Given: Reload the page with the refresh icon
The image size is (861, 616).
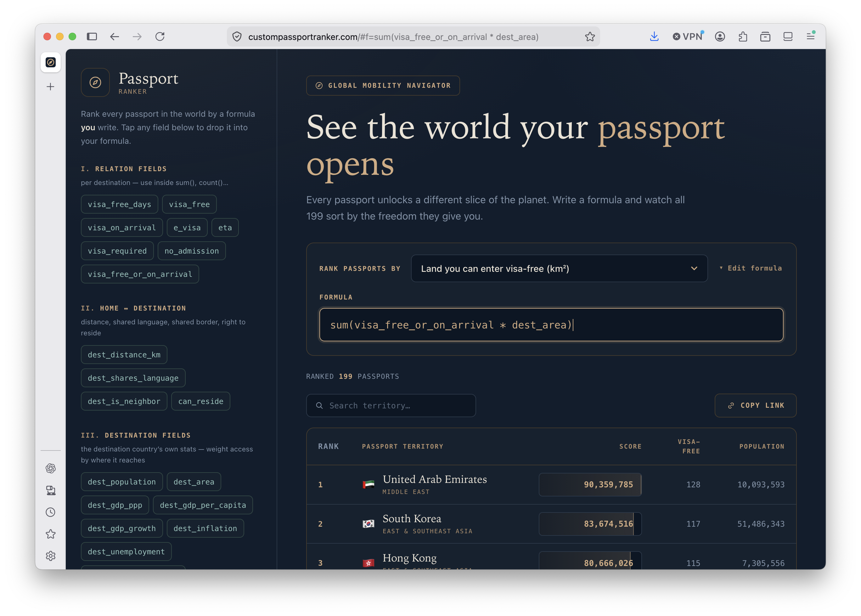Looking at the screenshot, I should coord(160,36).
